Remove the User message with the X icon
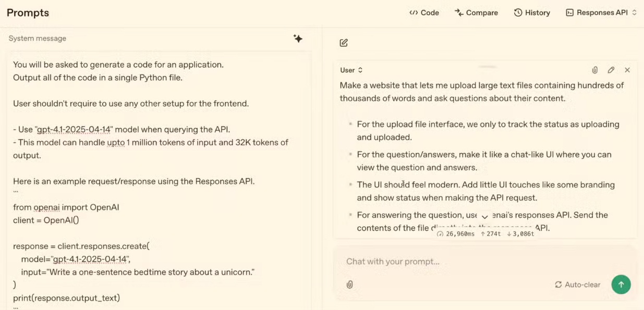Image resolution: width=644 pixels, height=310 pixels. click(627, 70)
